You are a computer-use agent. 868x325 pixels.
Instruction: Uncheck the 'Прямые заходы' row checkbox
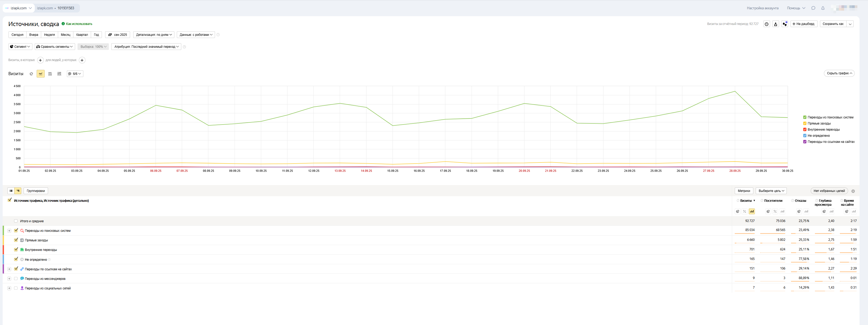(16, 240)
